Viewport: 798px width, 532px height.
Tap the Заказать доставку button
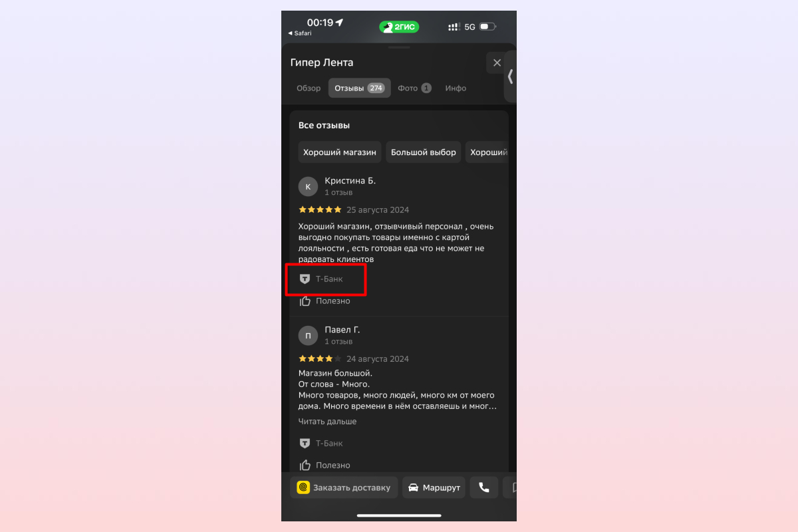point(344,487)
